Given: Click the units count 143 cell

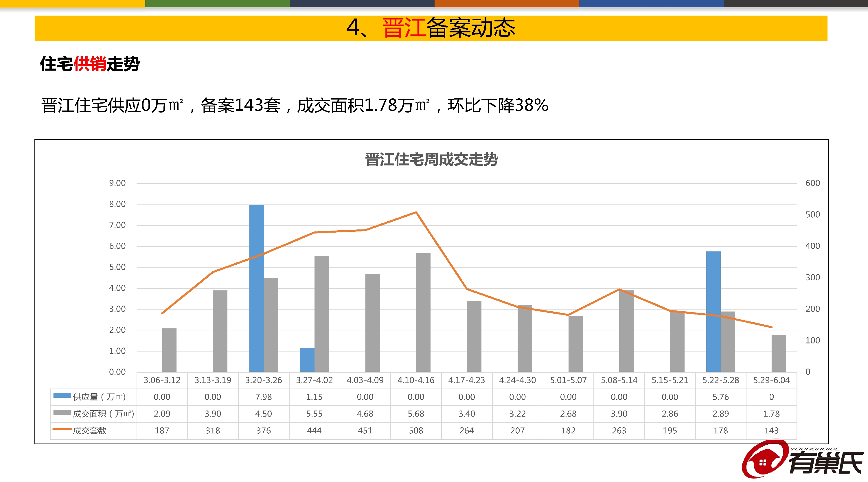Looking at the screenshot, I should coord(772,431).
